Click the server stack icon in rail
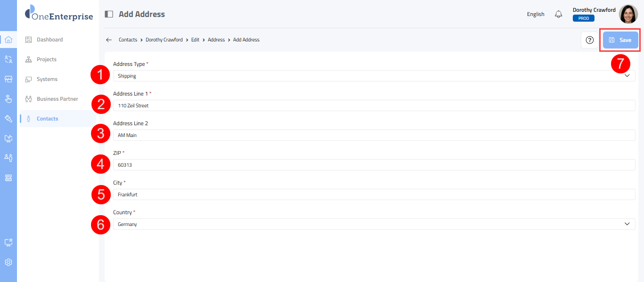 [8, 177]
